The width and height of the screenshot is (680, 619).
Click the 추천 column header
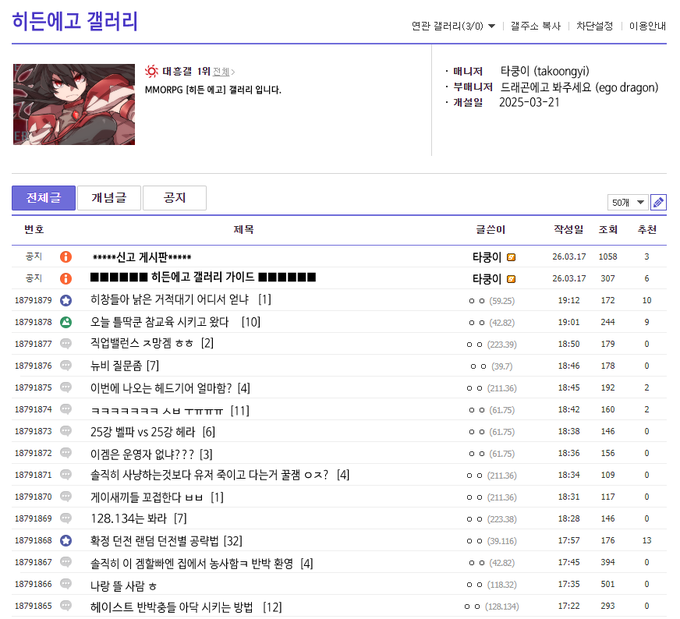(x=647, y=229)
